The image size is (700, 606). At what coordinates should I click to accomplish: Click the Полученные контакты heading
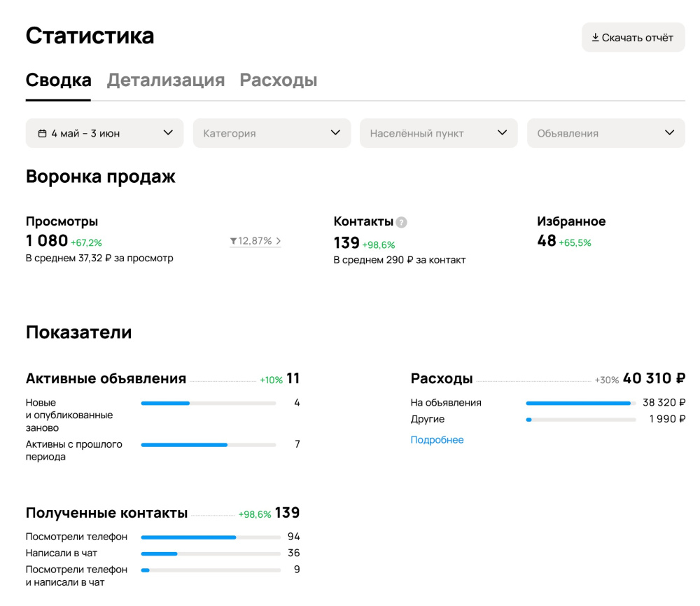106,513
